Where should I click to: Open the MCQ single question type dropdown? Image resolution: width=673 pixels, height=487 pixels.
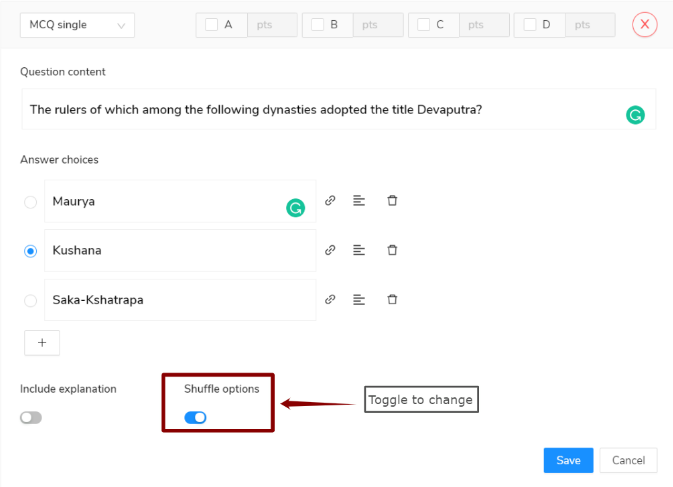coord(77,25)
